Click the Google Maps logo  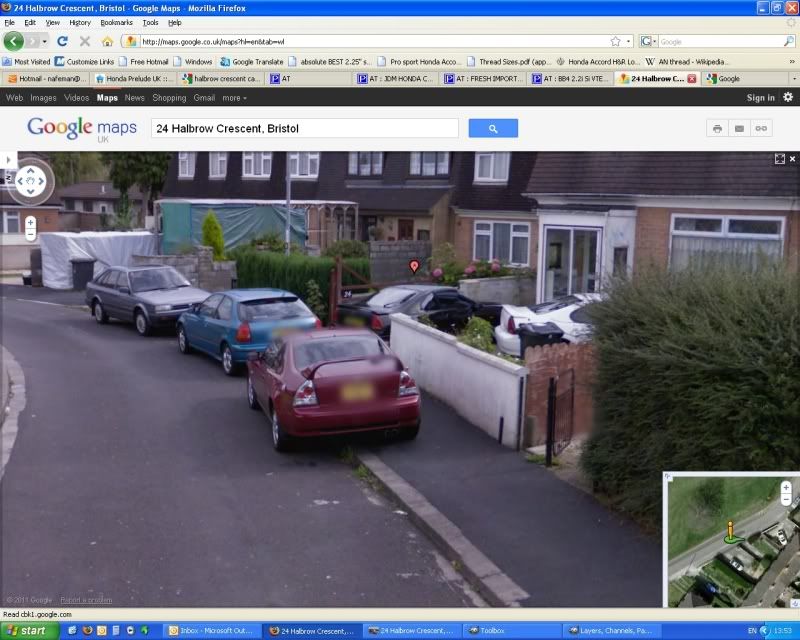tap(82, 129)
